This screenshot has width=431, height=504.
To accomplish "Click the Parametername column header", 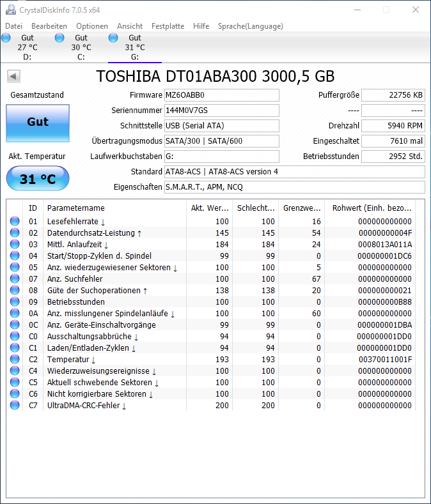I will pos(114,208).
